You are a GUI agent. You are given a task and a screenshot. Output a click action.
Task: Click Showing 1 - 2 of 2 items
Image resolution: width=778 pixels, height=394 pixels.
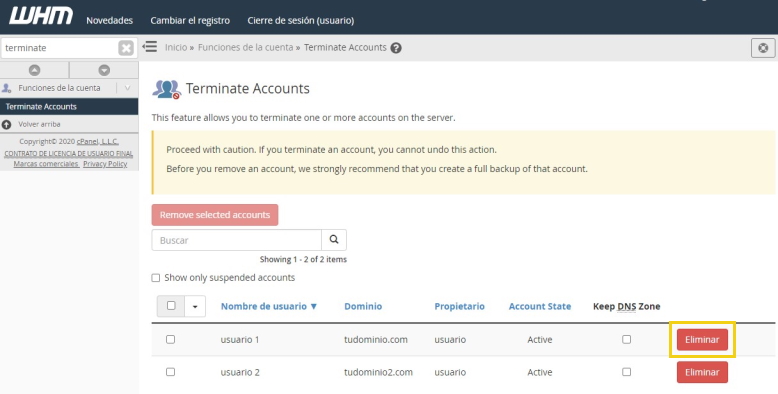pos(303,260)
